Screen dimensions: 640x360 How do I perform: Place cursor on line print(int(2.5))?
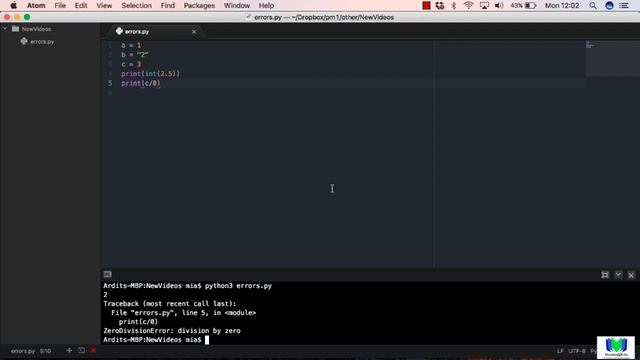pos(150,73)
